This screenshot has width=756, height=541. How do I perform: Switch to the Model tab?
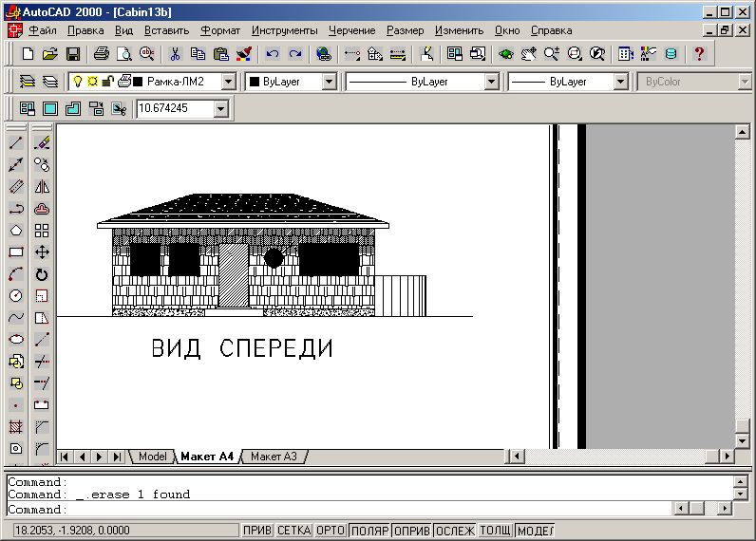(152, 457)
